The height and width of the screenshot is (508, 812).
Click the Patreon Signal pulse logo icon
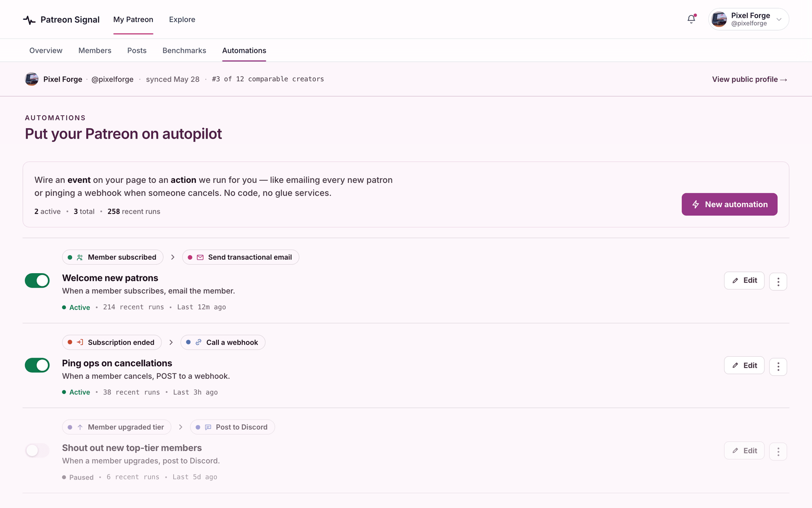point(29,20)
